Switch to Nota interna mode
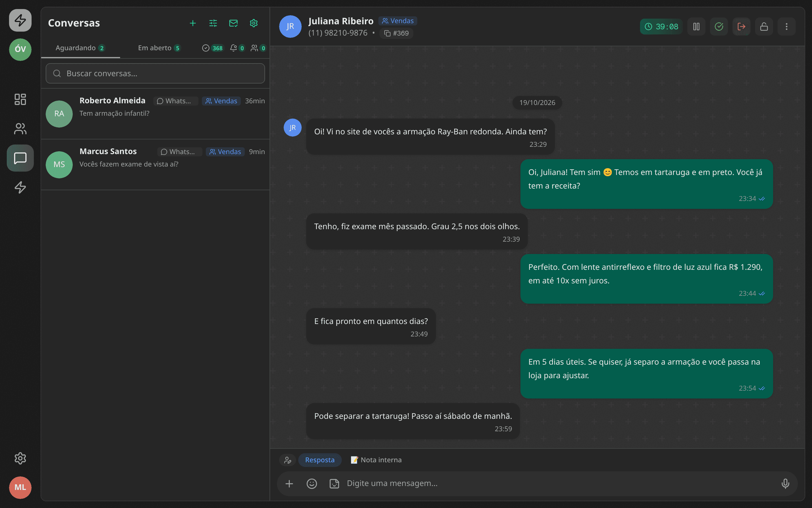The image size is (812, 508). pos(376,460)
